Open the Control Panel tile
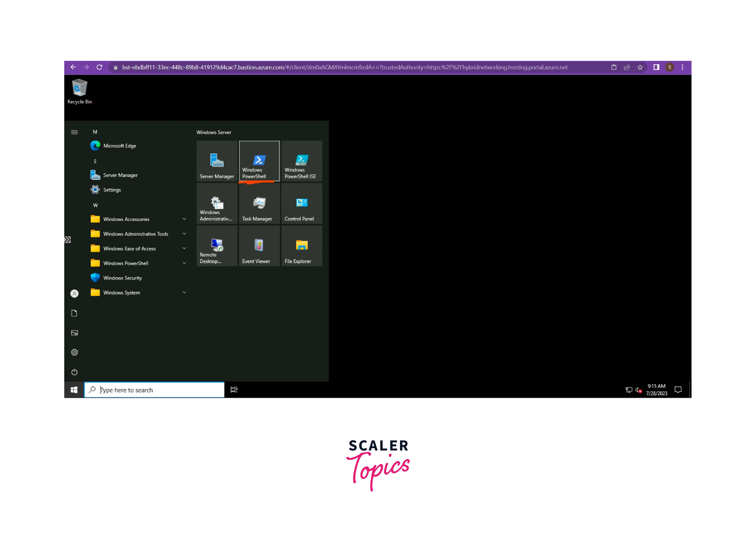This screenshot has height=534, width=756. [x=302, y=203]
